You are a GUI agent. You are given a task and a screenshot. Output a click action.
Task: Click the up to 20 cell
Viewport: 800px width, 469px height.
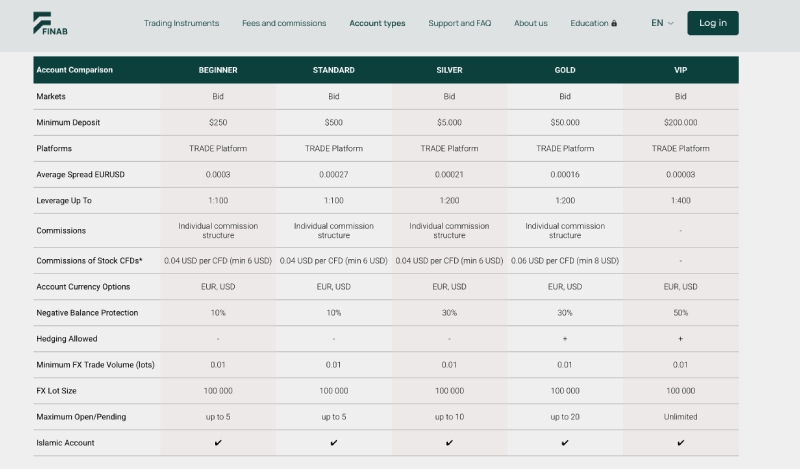565,417
